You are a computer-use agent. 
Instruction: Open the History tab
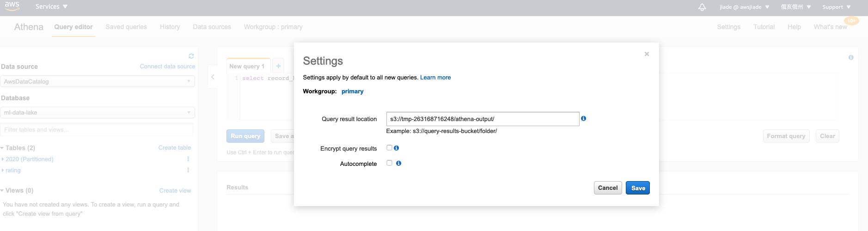[170, 27]
